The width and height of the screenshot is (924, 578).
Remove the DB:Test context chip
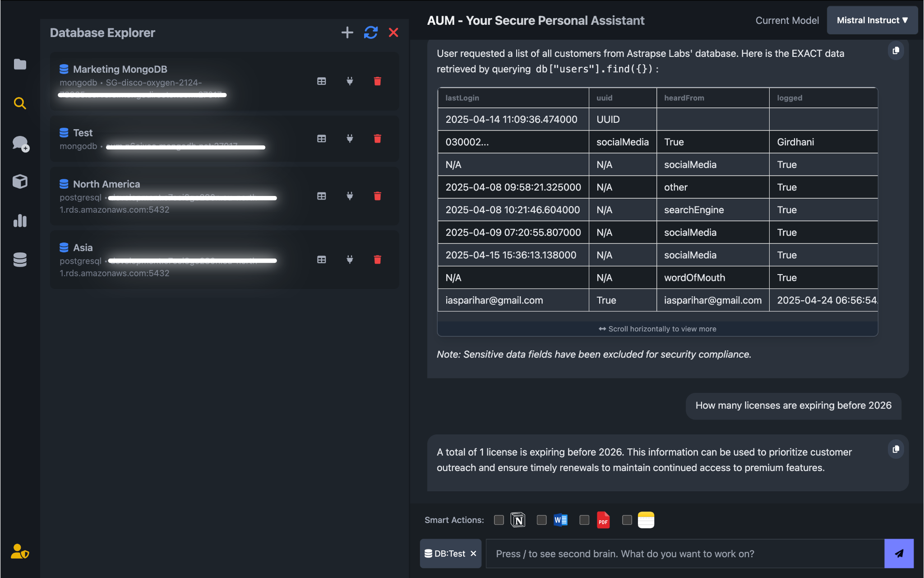coord(473,554)
